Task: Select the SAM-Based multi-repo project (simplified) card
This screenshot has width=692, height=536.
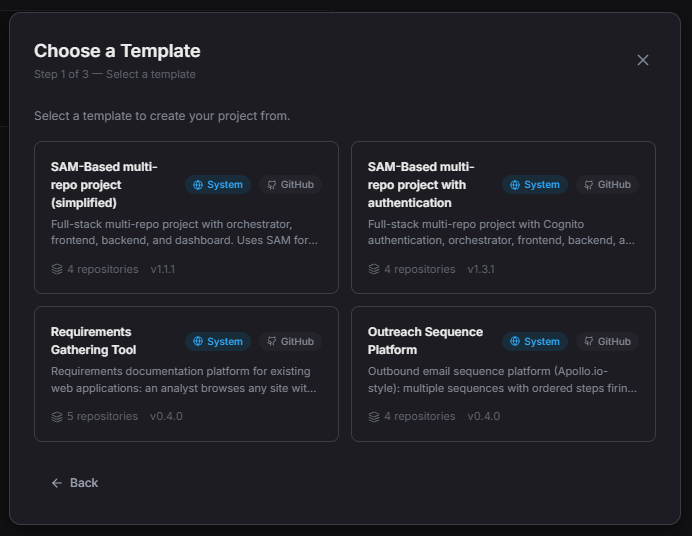Action: (186, 217)
